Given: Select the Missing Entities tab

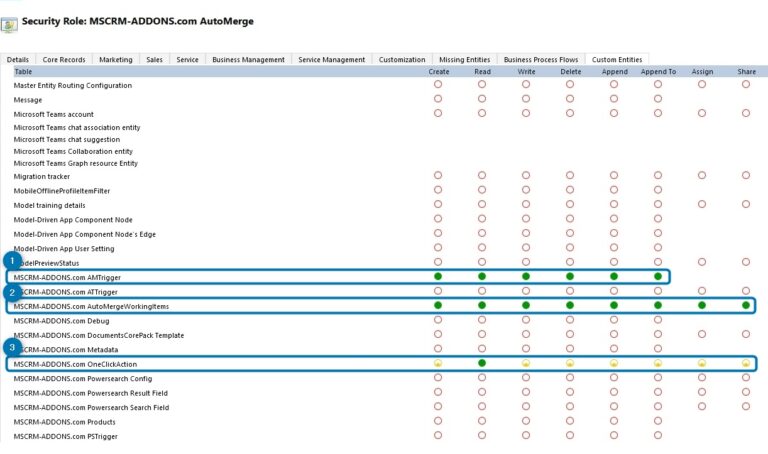Looking at the screenshot, I should 463,60.
